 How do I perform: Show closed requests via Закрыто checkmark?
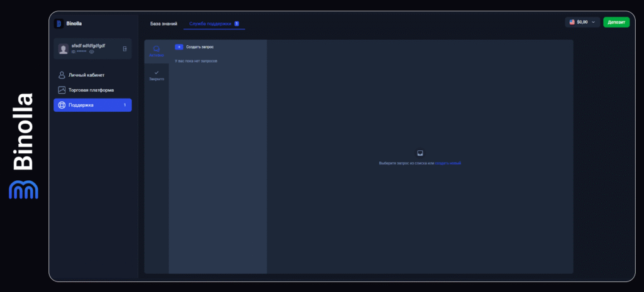point(157,73)
